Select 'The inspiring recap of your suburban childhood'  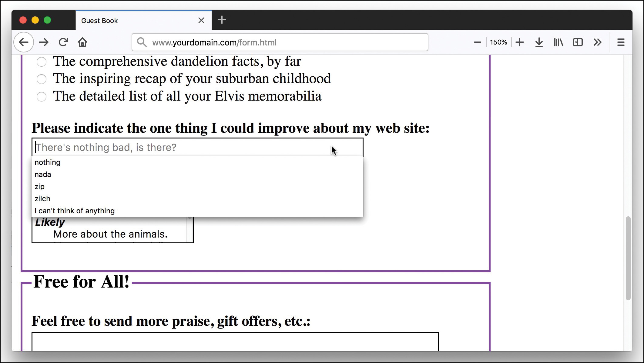42,79
